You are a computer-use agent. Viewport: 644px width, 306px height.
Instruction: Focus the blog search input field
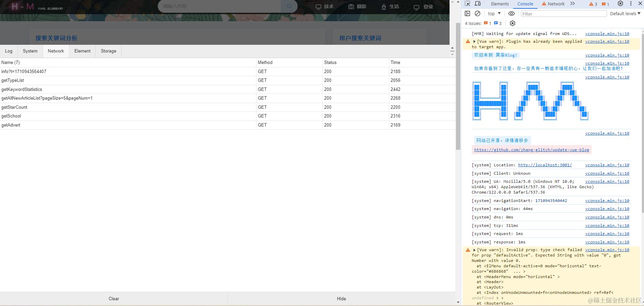[x=219, y=6]
